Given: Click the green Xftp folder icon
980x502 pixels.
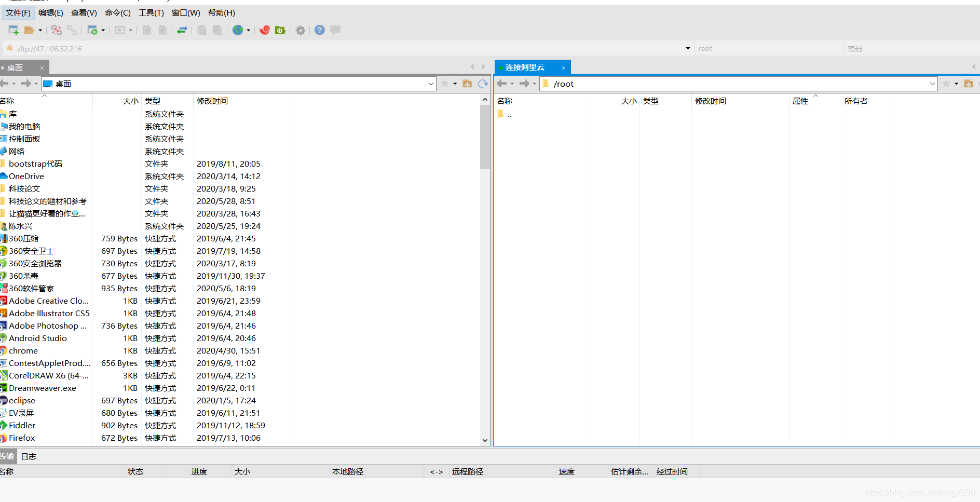Looking at the screenshot, I should 280,30.
